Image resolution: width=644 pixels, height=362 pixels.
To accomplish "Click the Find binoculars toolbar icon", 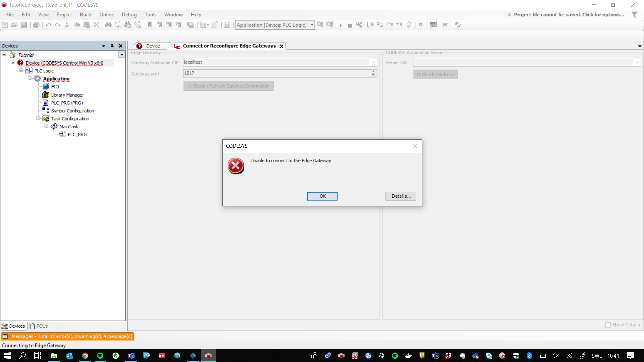I will (108, 25).
